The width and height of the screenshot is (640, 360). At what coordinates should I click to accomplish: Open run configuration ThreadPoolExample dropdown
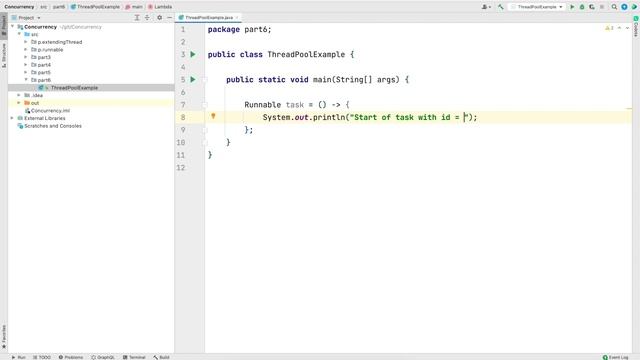pos(537,7)
